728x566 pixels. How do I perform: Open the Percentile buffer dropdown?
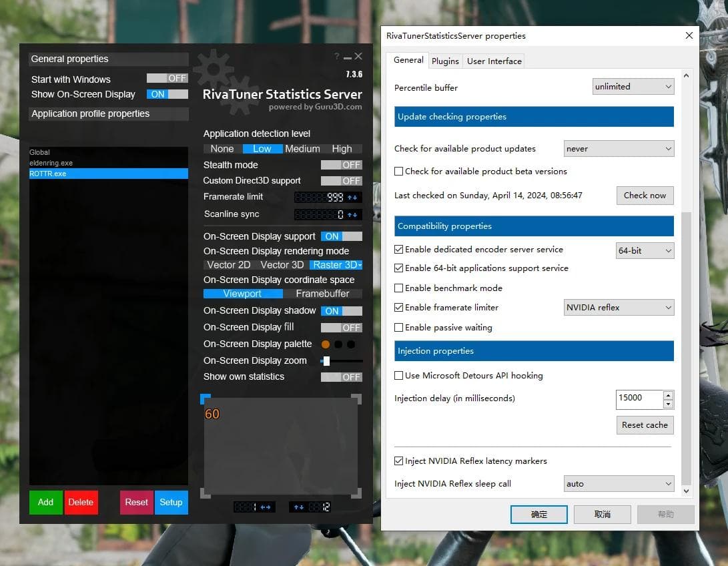point(633,86)
